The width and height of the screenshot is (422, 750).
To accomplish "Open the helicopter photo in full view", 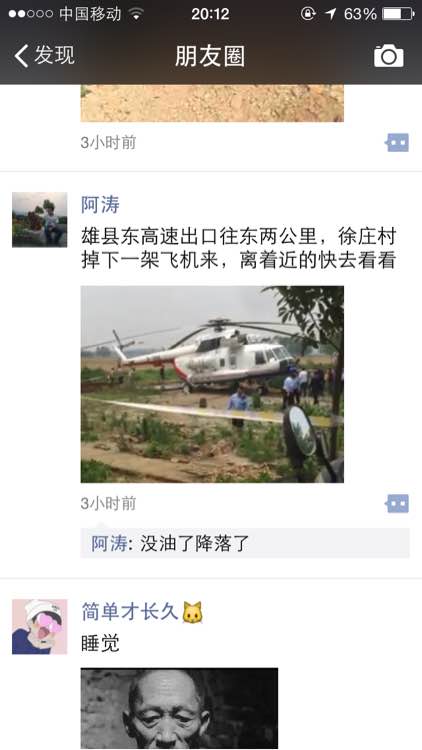I will click(x=212, y=384).
